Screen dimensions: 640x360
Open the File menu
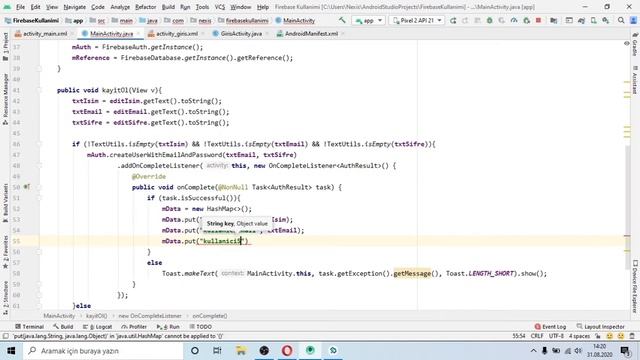(x=20, y=7)
